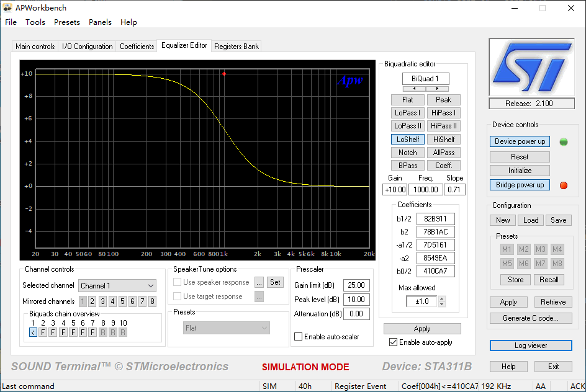Open the Panels menu

click(x=100, y=22)
